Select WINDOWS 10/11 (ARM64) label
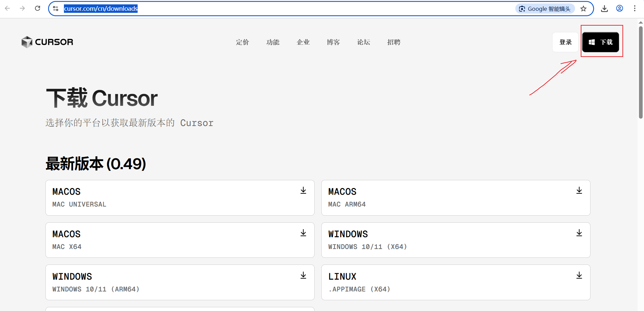The width and height of the screenshot is (644, 311). tap(96, 289)
